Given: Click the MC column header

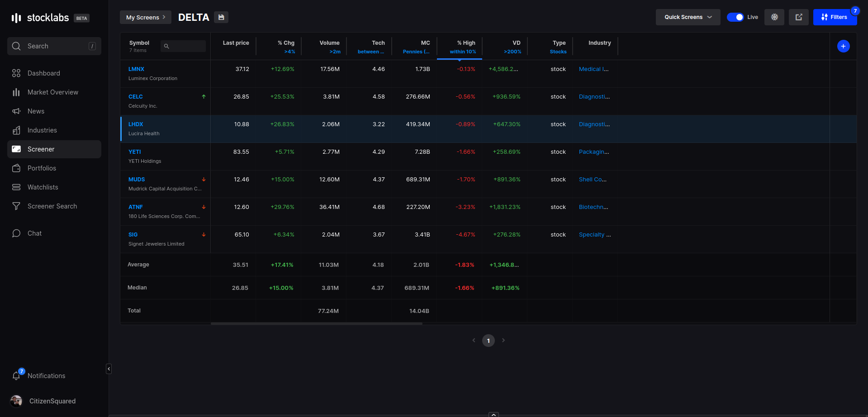Looking at the screenshot, I should point(425,43).
